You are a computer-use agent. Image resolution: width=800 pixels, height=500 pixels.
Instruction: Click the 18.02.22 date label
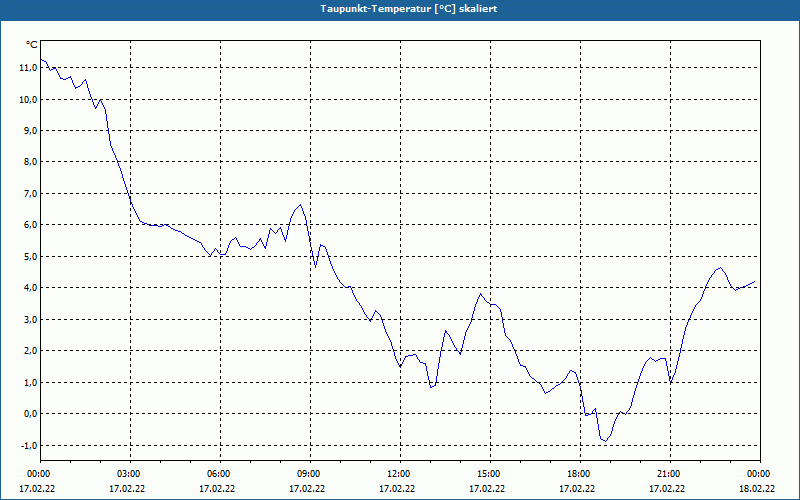click(757, 489)
